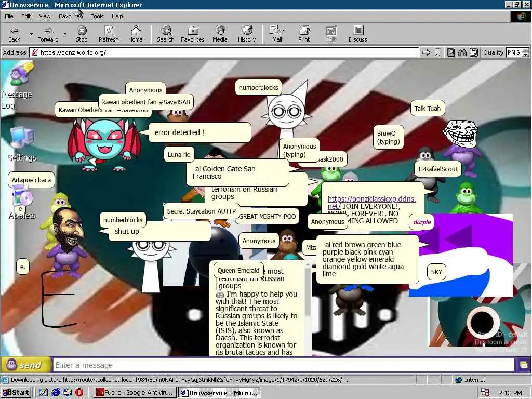Image resolution: width=532 pixels, height=399 pixels.
Task: Click the 'Luna rio' name tag
Action: 179,155
